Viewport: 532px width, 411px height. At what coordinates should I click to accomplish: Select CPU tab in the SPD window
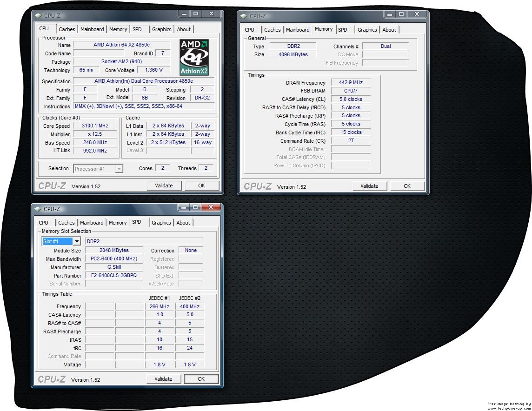[x=43, y=222]
